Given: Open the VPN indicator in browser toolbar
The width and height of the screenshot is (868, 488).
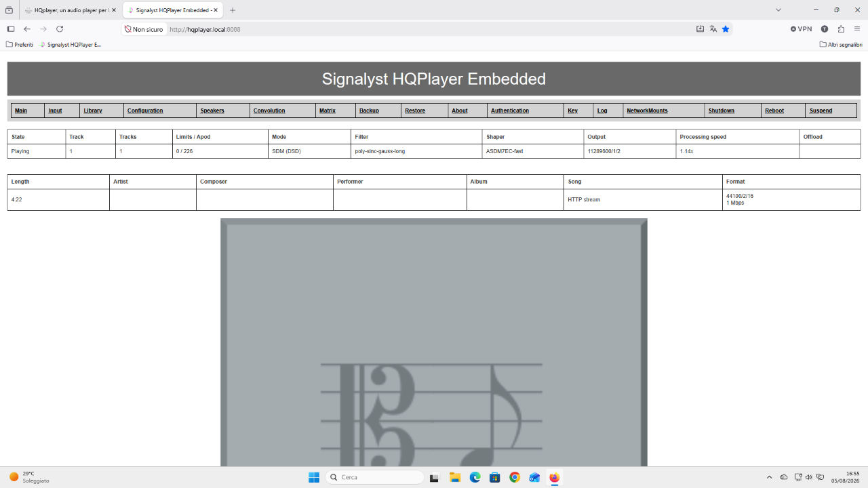Looking at the screenshot, I should click(x=801, y=29).
